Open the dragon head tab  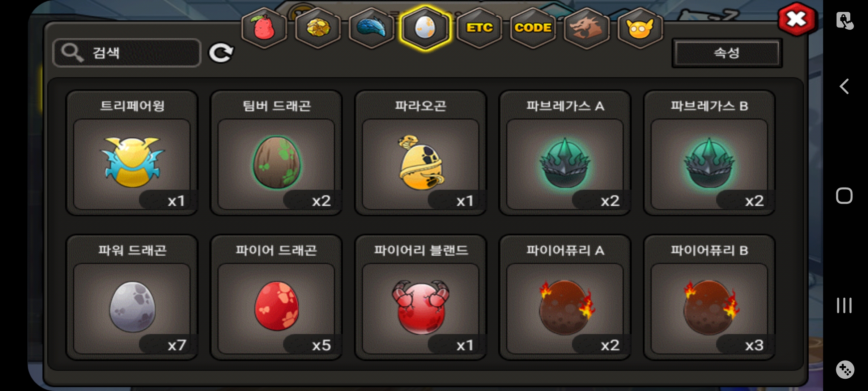pyautogui.click(x=586, y=28)
